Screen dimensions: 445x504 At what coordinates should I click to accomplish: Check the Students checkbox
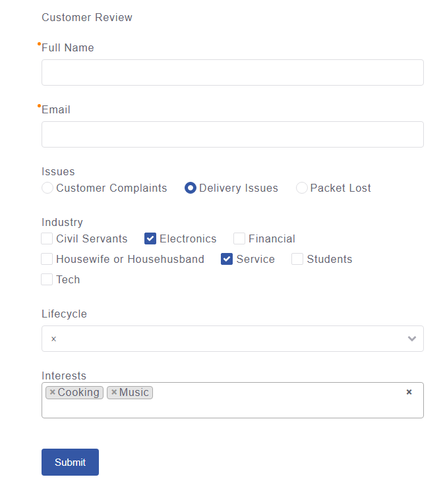pos(297,259)
